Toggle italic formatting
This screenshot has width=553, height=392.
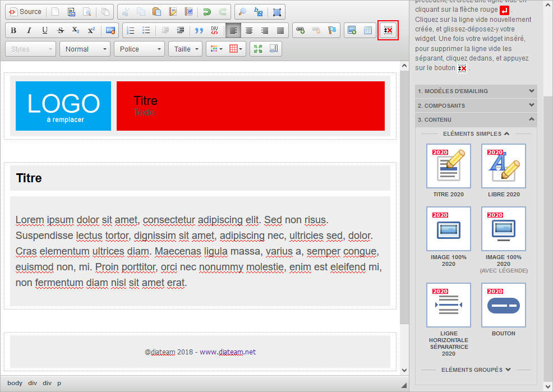point(29,30)
